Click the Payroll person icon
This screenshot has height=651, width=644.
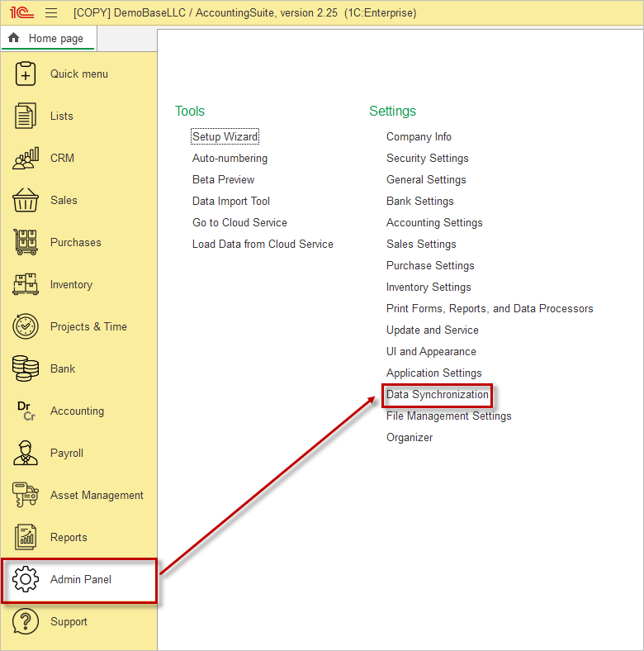click(x=26, y=453)
